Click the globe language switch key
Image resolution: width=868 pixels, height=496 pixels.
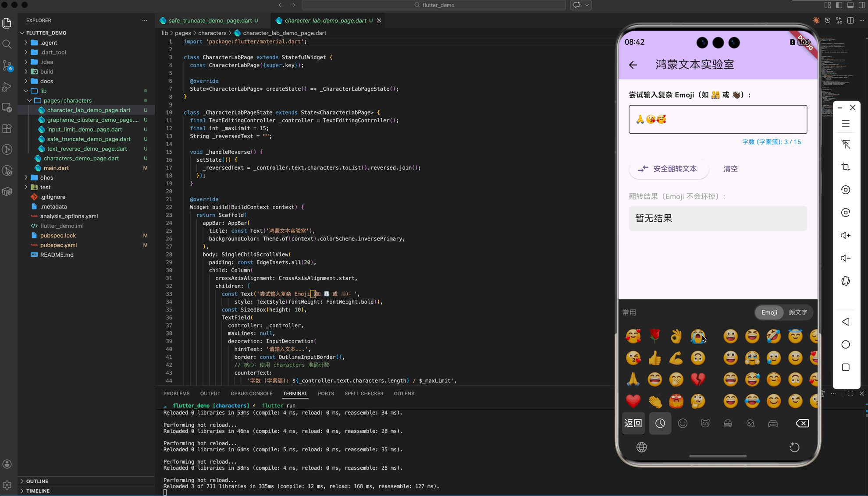click(641, 447)
